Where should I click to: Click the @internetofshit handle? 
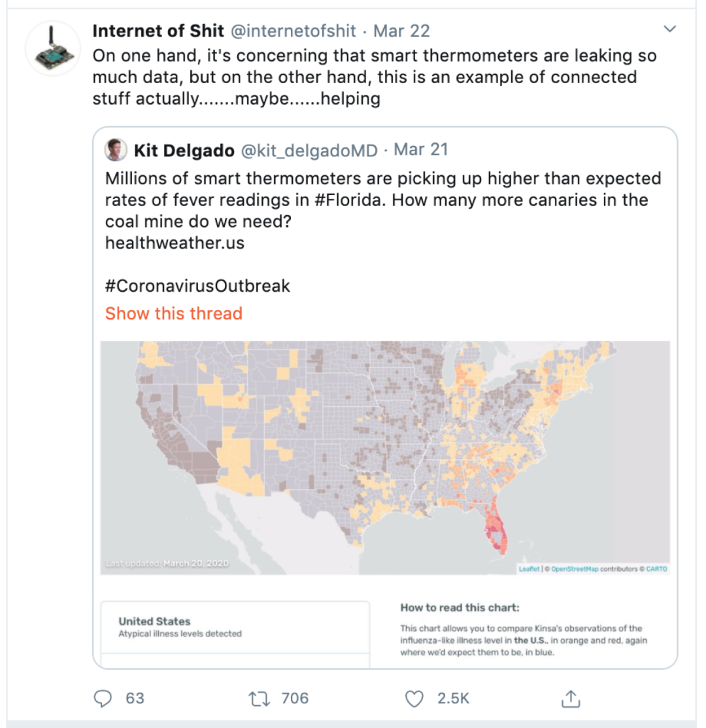pos(293,31)
